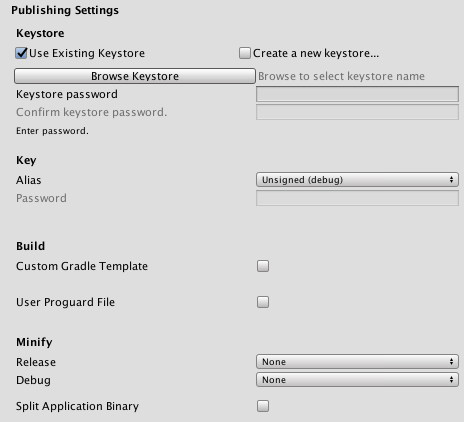Click the Alias dropdown arrow indicator
The width and height of the screenshot is (464, 422).
pos(451,180)
